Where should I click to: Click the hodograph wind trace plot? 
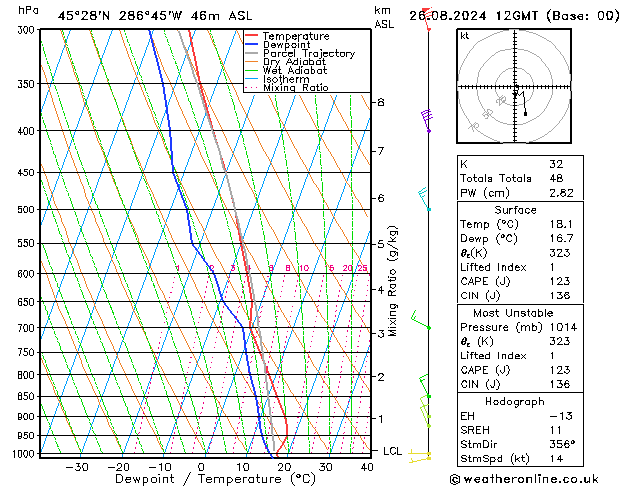[x=520, y=101]
